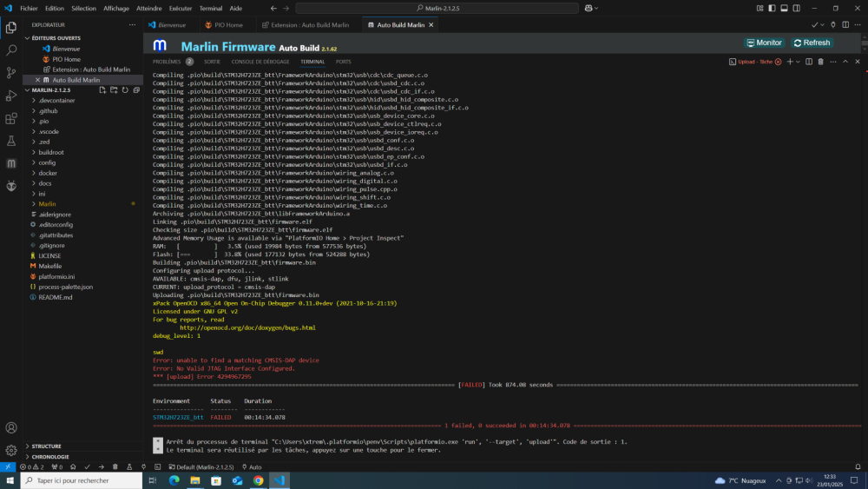
Task: Open the Explorer view in activity bar
Action: click(x=11, y=27)
